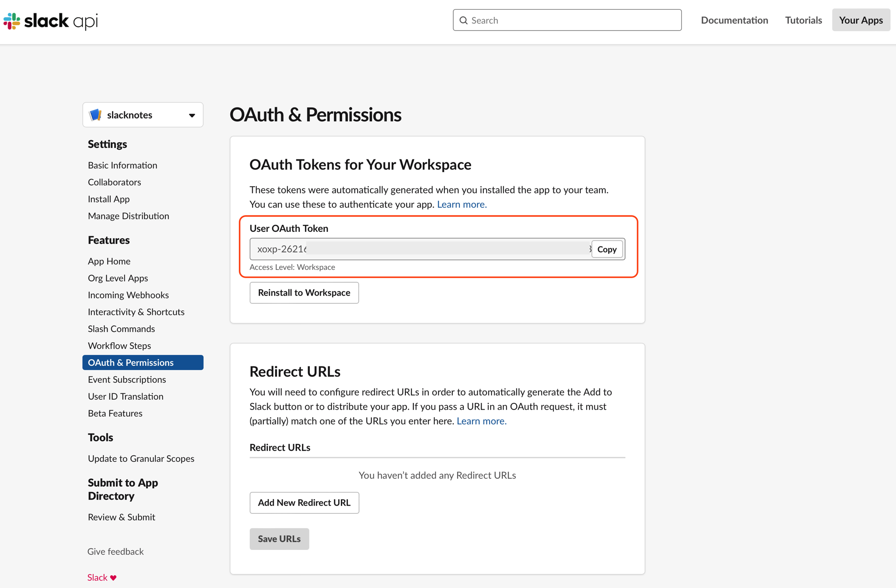The height and width of the screenshot is (588, 896).
Task: Select Incoming Webhooks in sidebar
Action: point(128,295)
